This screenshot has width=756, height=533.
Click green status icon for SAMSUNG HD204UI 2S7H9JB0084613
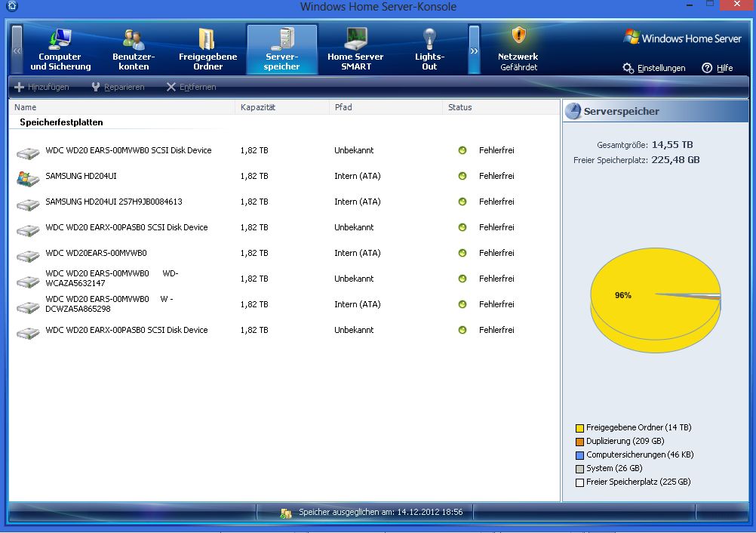pyautogui.click(x=463, y=202)
